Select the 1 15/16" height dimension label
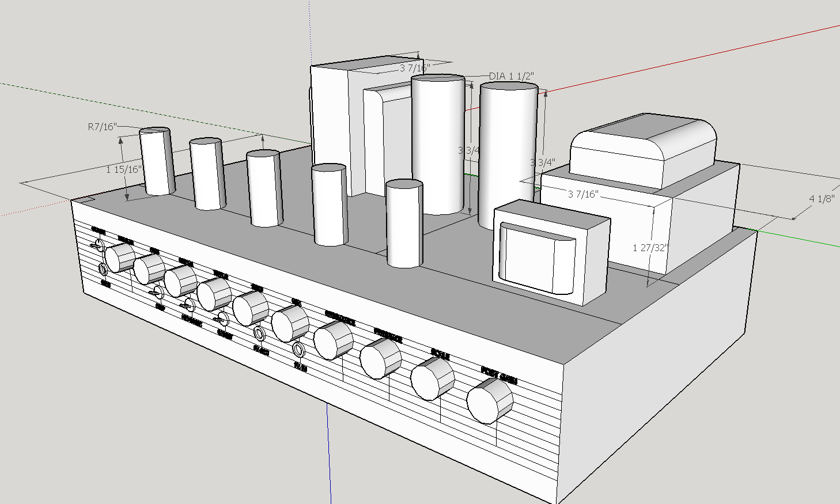The width and height of the screenshot is (840, 504). 123,169
